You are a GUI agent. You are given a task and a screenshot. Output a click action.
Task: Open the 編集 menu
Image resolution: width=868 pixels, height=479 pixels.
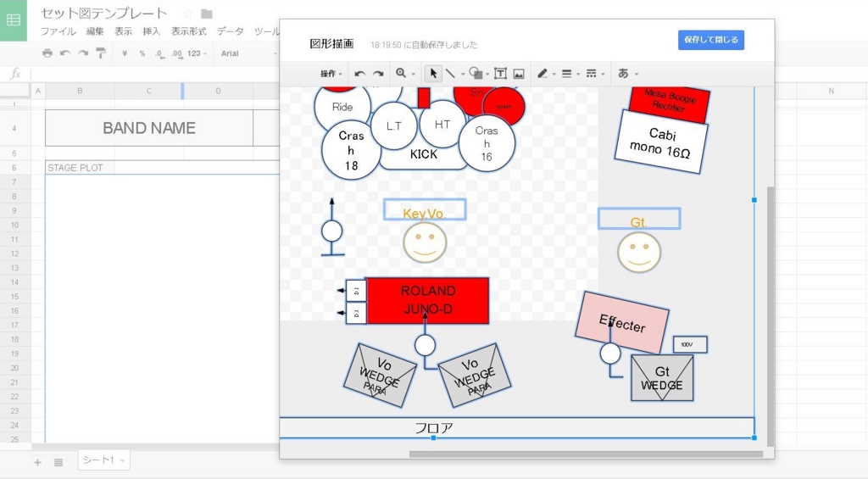click(95, 31)
